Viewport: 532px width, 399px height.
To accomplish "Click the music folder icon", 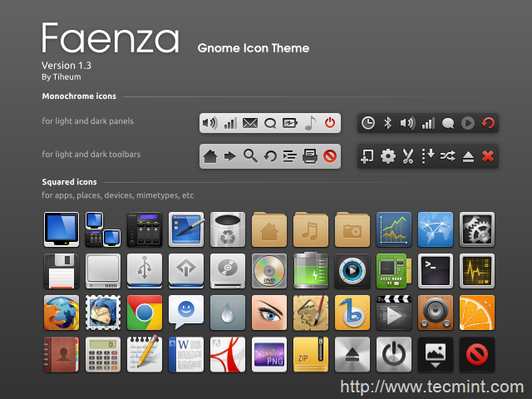I will click(310, 229).
